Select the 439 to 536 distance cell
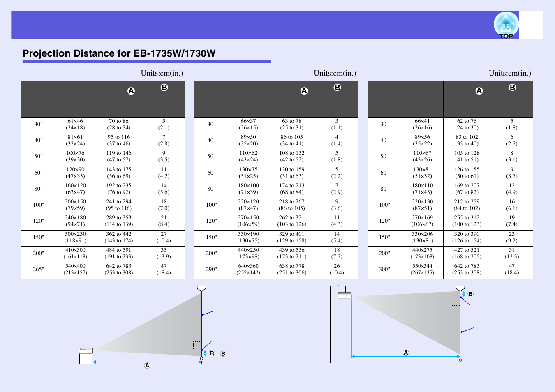 (292, 254)
